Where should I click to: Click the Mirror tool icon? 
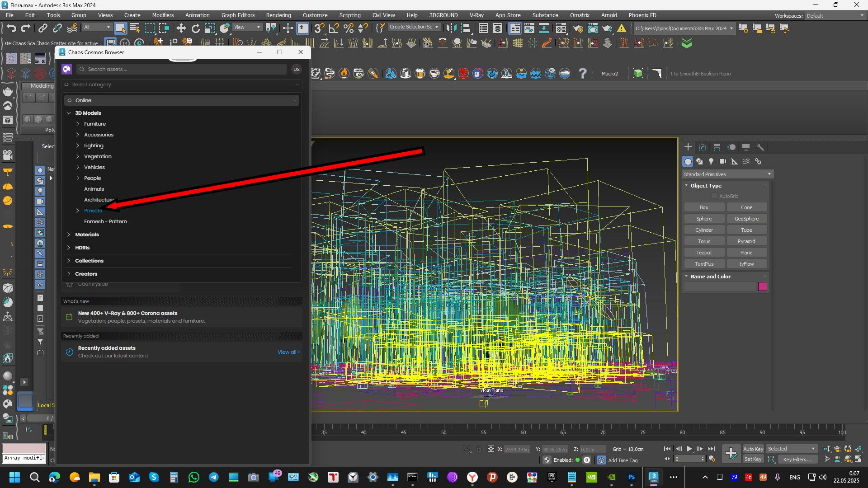click(451, 28)
